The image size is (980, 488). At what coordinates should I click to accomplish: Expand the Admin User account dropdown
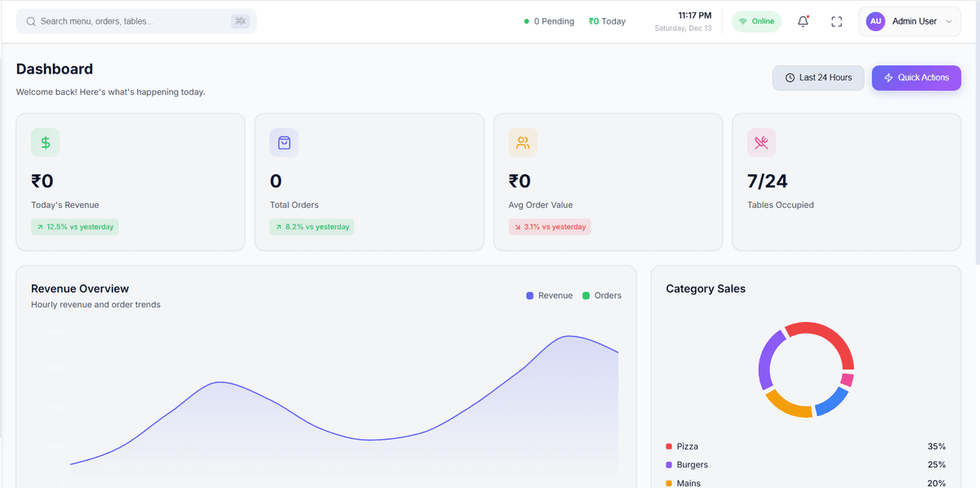coord(909,21)
